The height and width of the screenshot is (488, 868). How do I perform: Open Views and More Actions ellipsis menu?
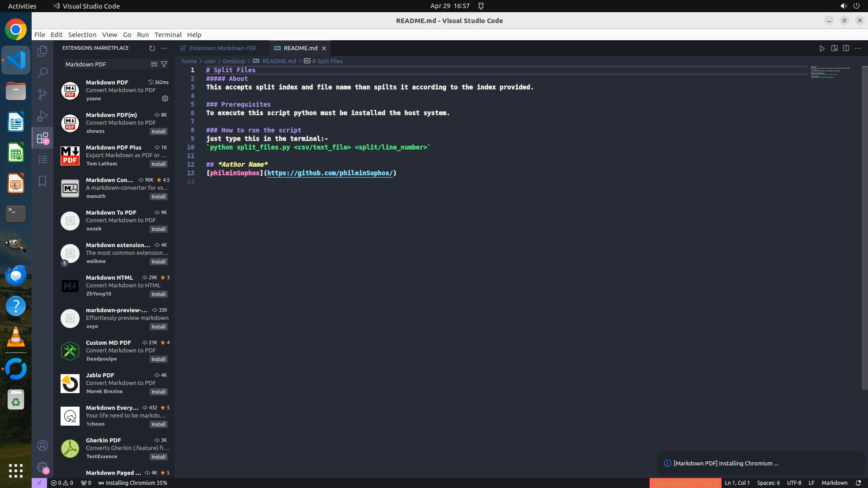pos(164,48)
